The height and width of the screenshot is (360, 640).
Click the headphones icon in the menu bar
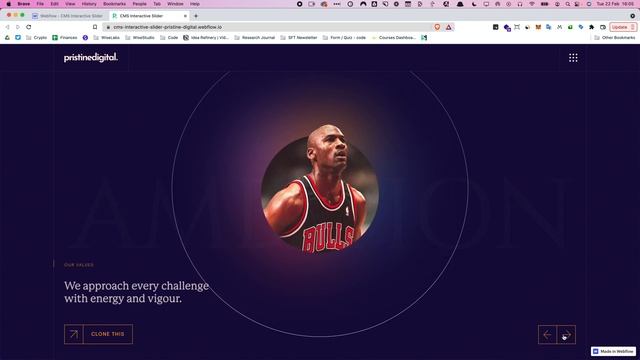pyautogui.click(x=520, y=4)
